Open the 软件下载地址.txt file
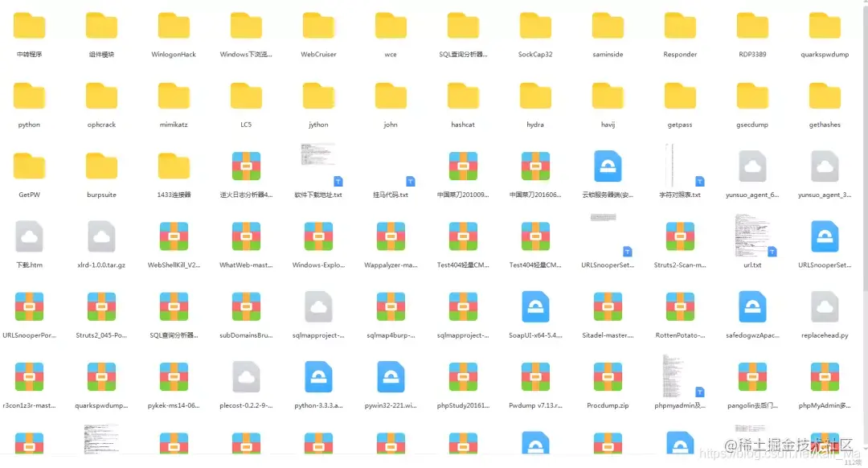The image size is (868, 468). (321, 165)
